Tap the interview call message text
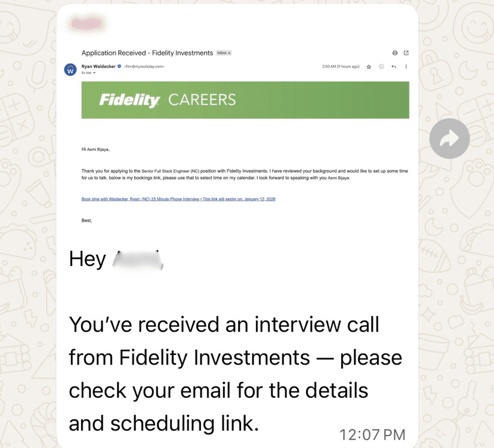The image size is (494, 448). pyautogui.click(x=235, y=373)
